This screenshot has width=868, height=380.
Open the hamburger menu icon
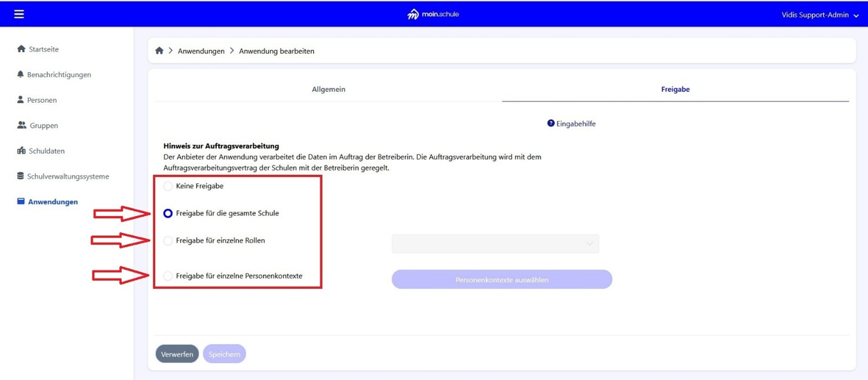pos(19,14)
